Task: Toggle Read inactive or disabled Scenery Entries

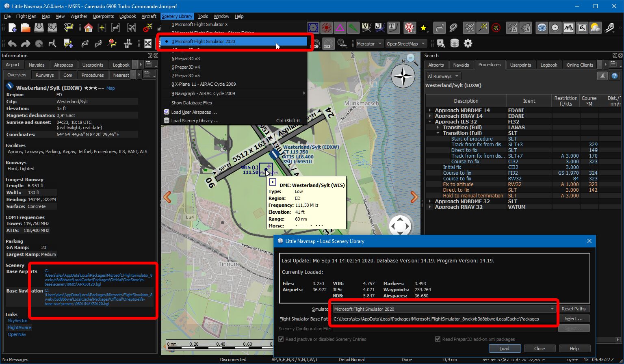Action: tap(281, 339)
